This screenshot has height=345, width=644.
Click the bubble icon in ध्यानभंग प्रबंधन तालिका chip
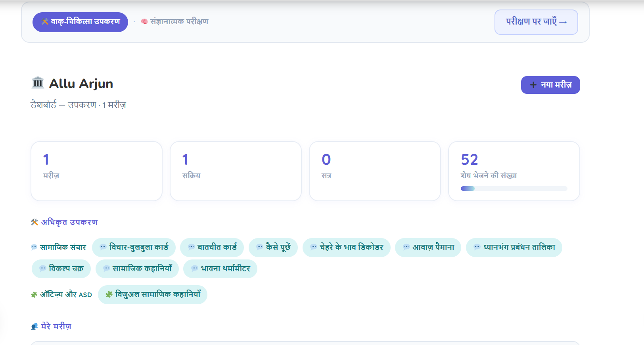(477, 247)
